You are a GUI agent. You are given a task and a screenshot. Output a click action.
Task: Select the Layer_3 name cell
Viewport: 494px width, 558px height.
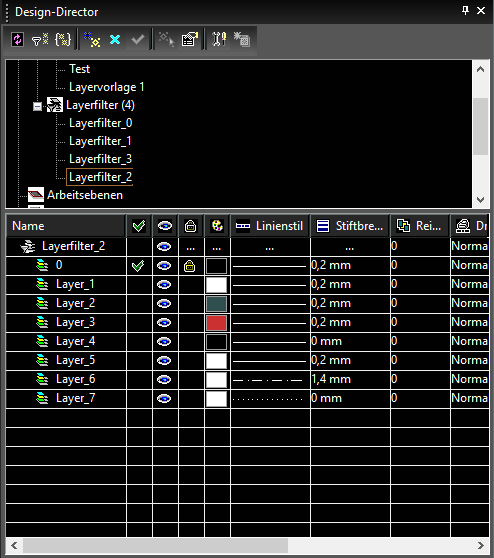[x=66, y=322]
